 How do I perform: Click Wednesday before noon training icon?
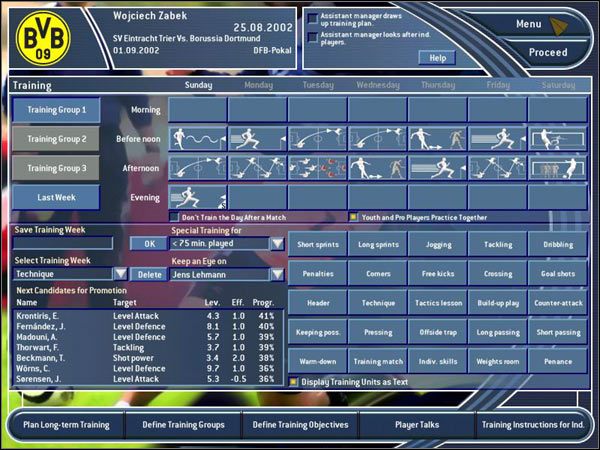377,138
